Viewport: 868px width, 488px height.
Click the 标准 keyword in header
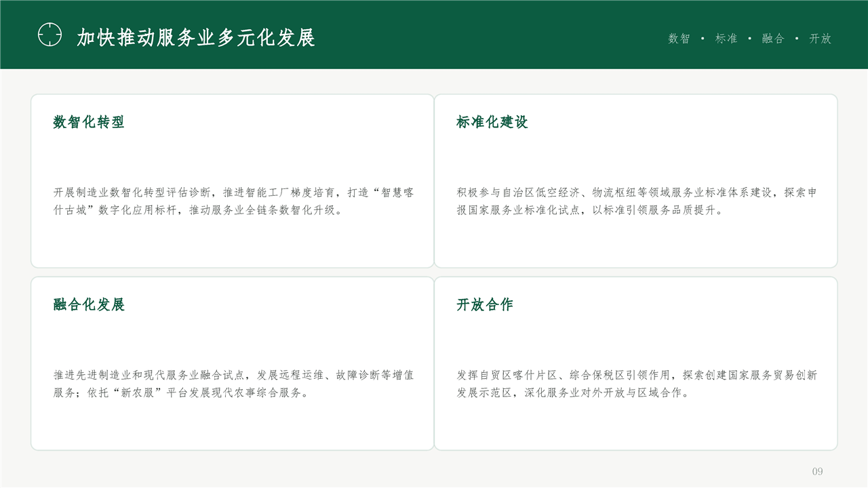[x=726, y=39]
